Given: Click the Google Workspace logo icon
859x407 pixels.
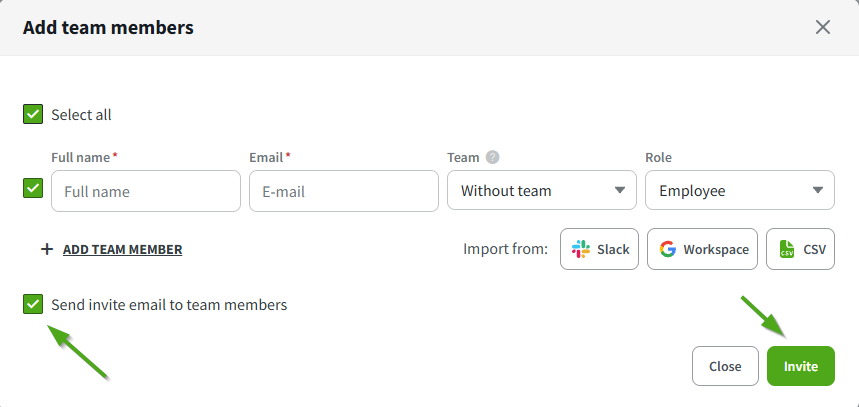Looking at the screenshot, I should click(667, 249).
